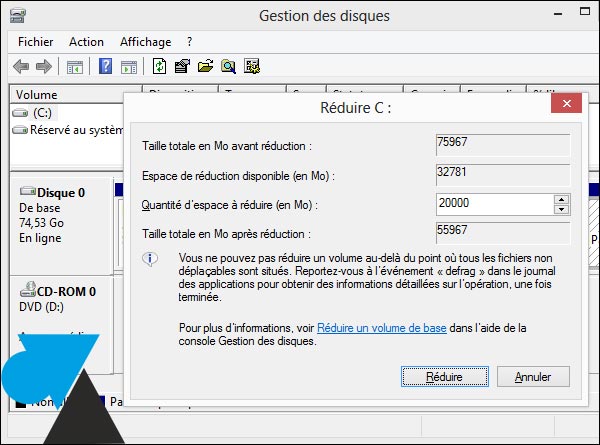Toggle the action pane toolbar icon
The width and height of the screenshot is (600, 445).
pyautogui.click(x=129, y=67)
